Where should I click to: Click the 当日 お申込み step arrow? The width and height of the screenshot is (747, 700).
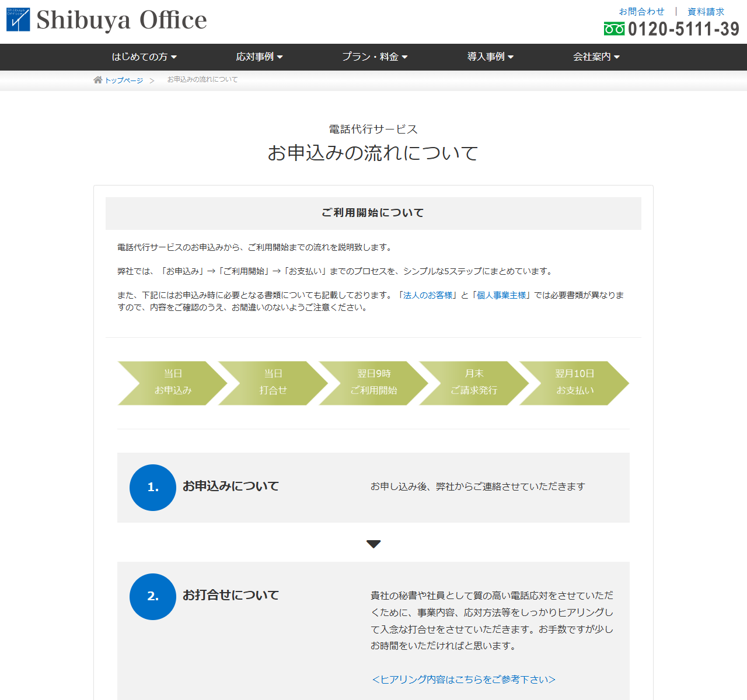point(173,383)
